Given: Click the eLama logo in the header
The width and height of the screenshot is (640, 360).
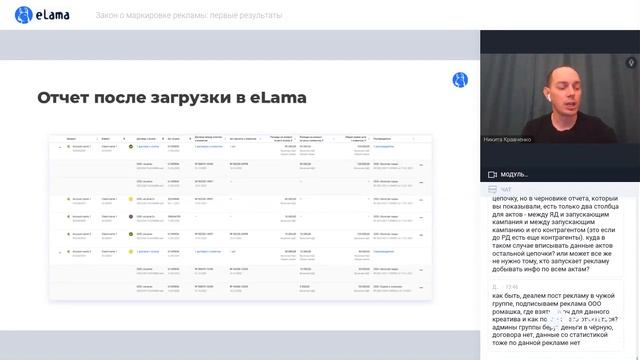Looking at the screenshot, I should click(x=42, y=15).
